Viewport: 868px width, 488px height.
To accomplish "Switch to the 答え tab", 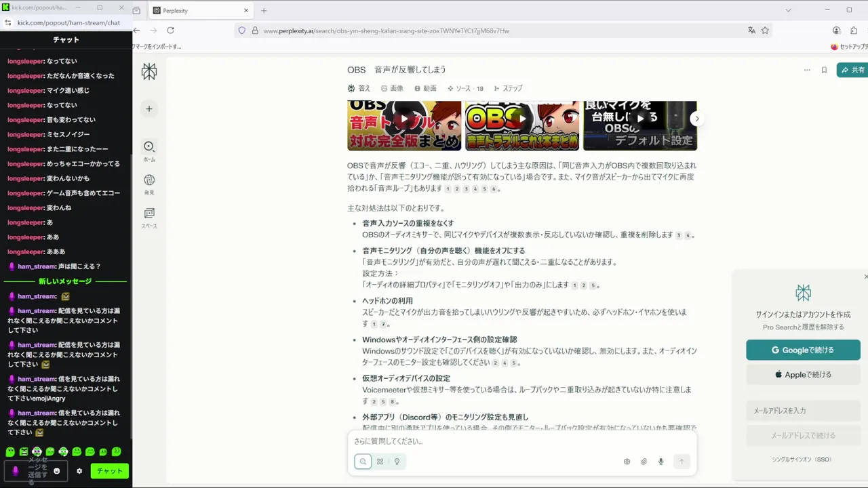I will [359, 88].
